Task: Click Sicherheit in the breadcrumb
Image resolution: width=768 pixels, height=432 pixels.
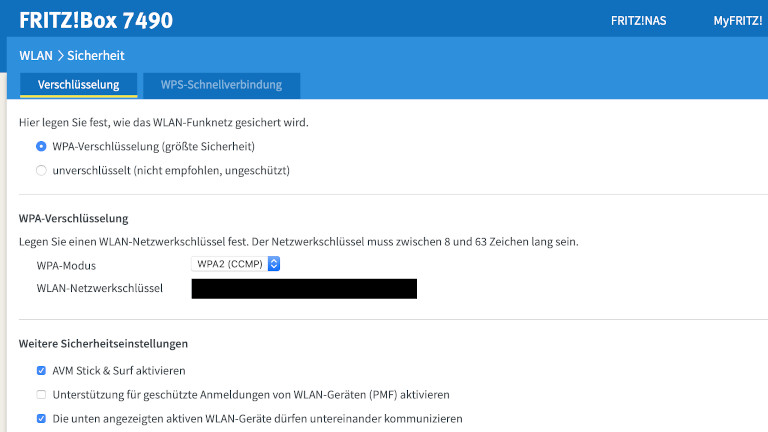Action: 96,56
